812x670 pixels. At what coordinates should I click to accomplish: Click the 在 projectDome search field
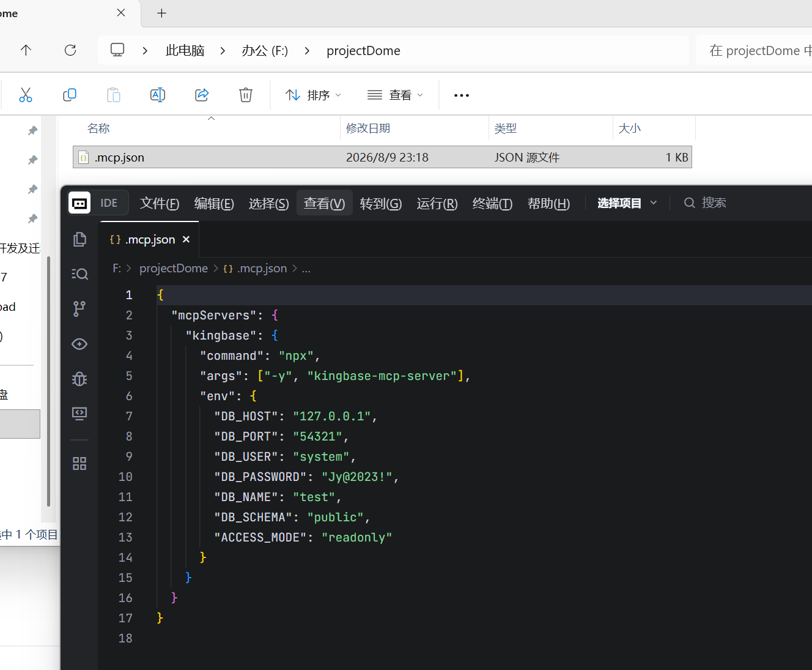click(x=754, y=50)
